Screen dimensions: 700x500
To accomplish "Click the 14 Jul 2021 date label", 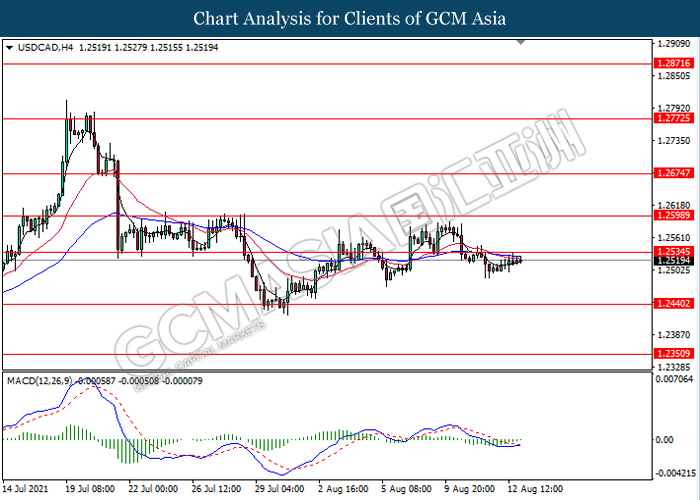I will click(25, 489).
